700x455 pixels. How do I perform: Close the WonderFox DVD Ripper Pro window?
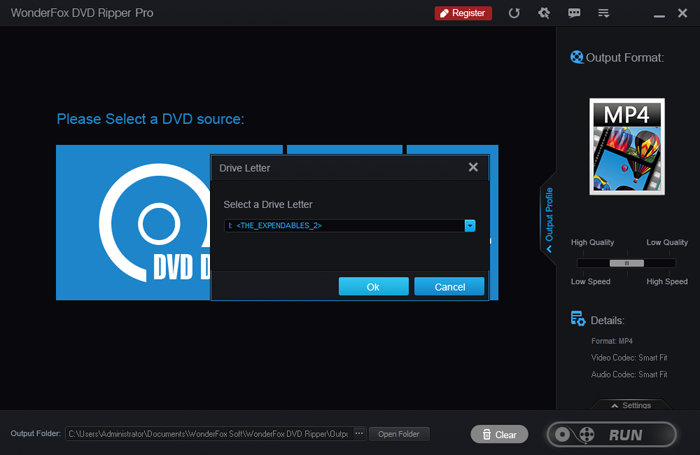pos(682,13)
